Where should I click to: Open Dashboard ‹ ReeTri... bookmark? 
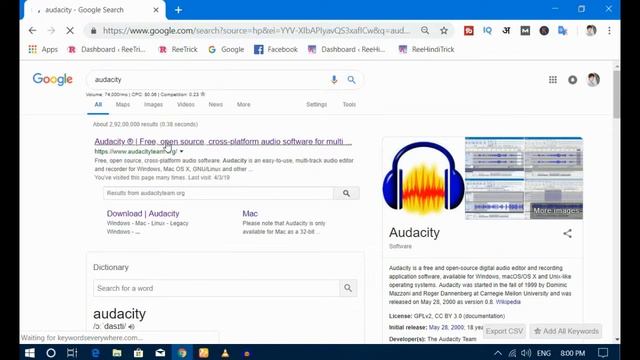click(107, 49)
